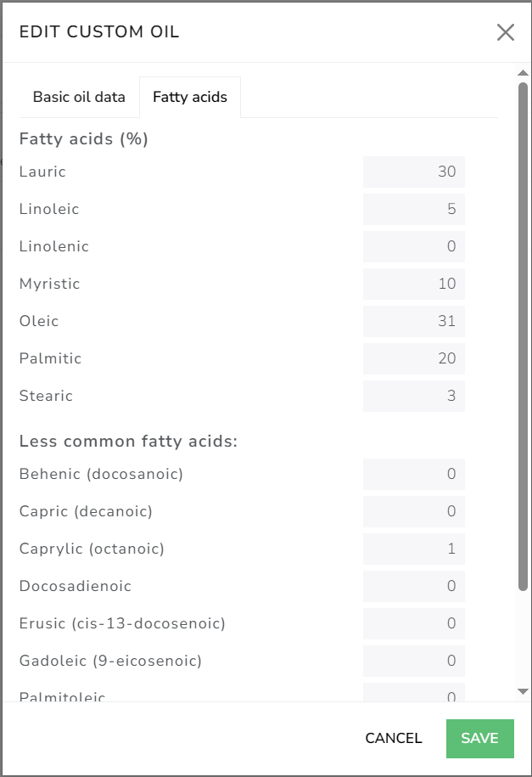Image resolution: width=532 pixels, height=777 pixels.
Task: Click the scrollbar up arrow
Action: pos(522,72)
